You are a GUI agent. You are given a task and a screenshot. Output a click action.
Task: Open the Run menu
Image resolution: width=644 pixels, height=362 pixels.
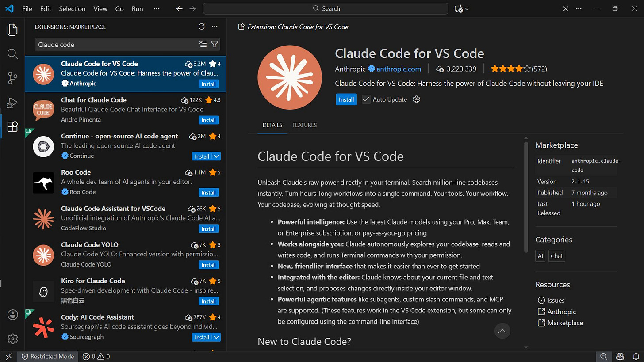[x=138, y=8]
